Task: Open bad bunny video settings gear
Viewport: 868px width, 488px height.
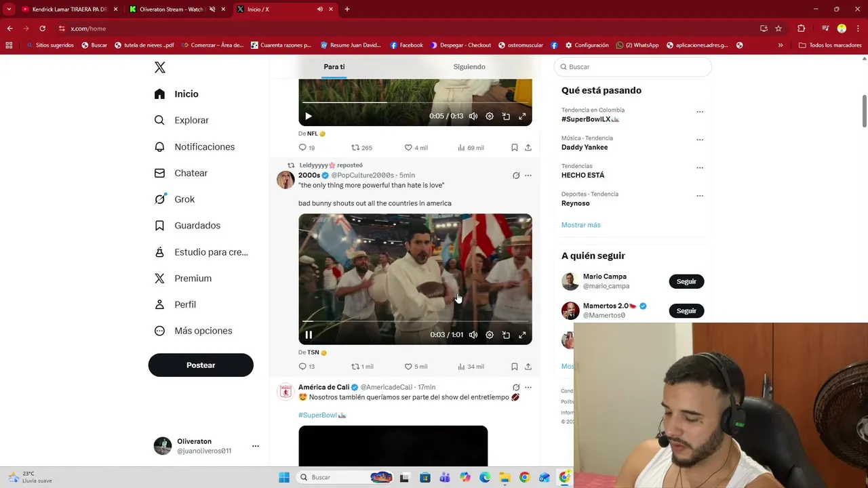Action: (x=490, y=335)
